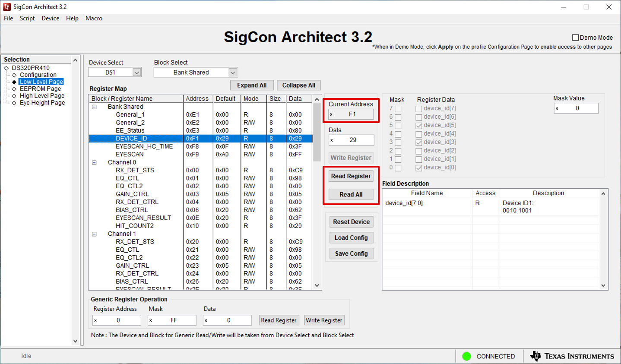The image size is (621, 364).
Task: Toggle the device_id[2] register data checkbox
Action: click(418, 151)
